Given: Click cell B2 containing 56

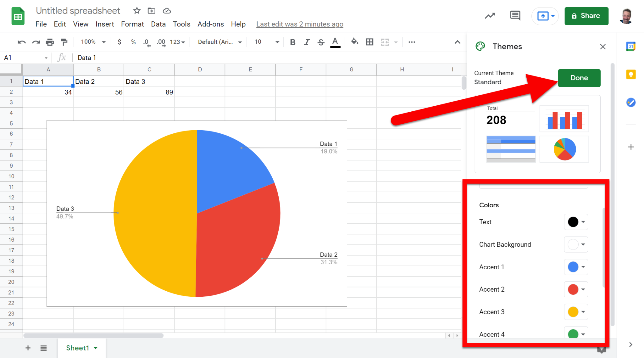Looking at the screenshot, I should tap(99, 92).
